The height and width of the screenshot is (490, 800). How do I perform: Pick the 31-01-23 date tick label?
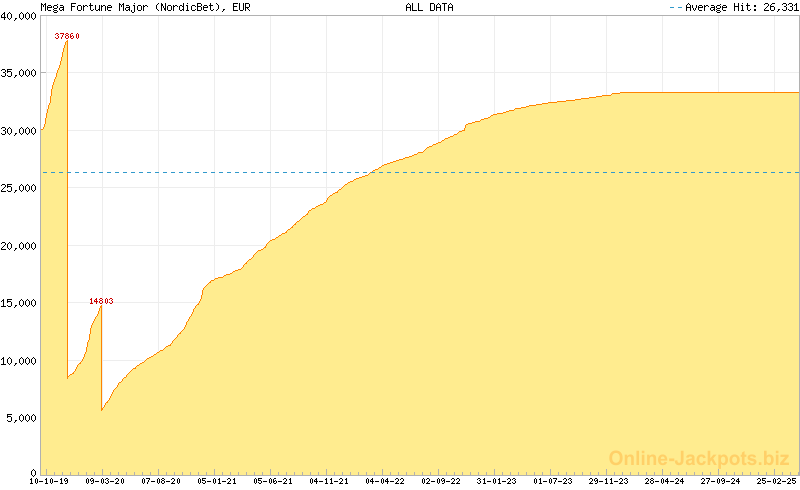[497, 481]
